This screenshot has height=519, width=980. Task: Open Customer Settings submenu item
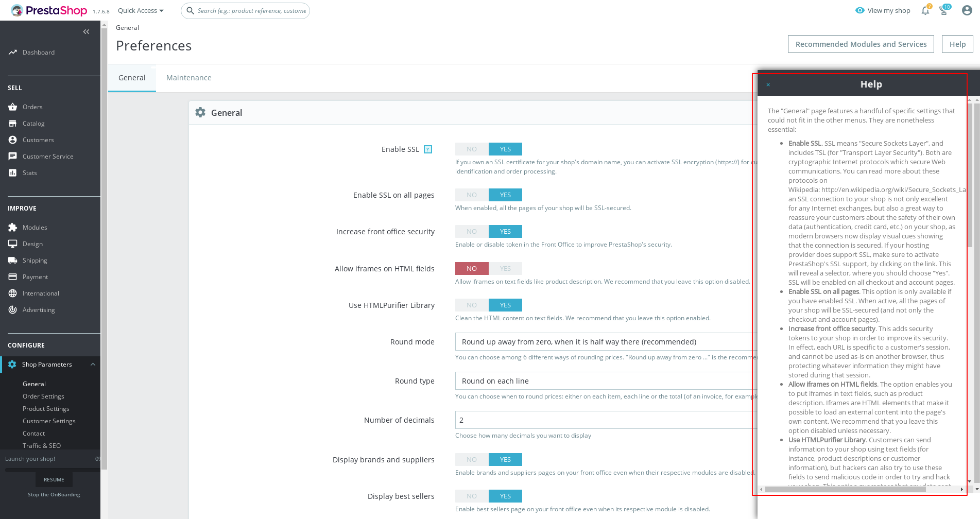[x=49, y=421]
